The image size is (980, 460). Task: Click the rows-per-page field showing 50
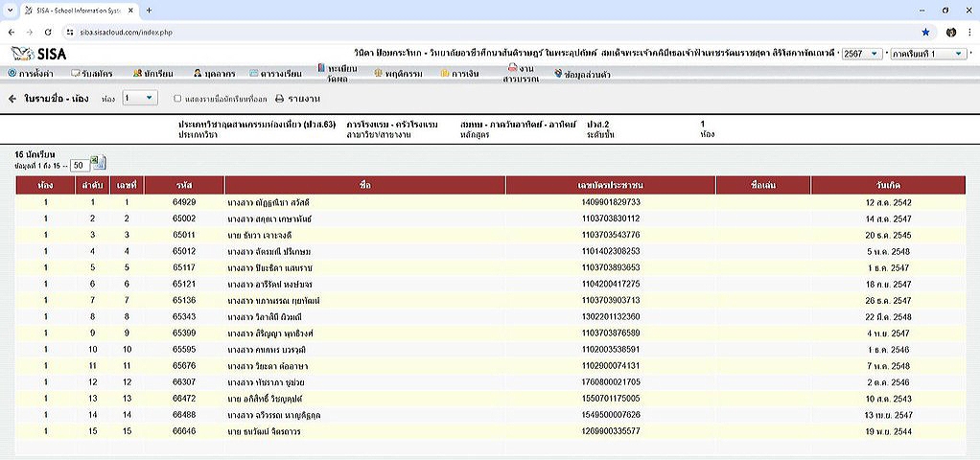point(80,166)
